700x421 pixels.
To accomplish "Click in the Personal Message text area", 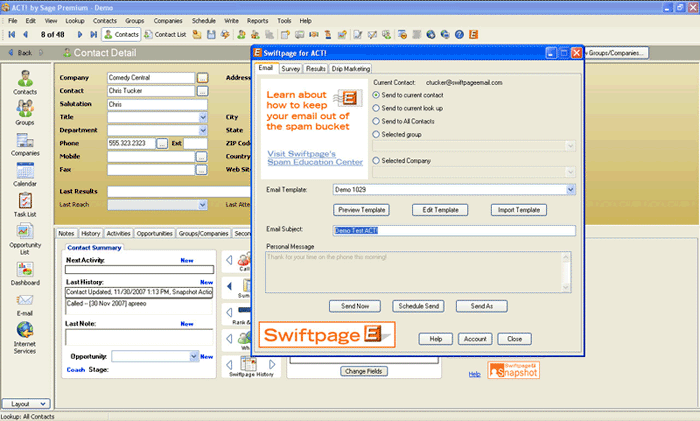I will (x=414, y=272).
